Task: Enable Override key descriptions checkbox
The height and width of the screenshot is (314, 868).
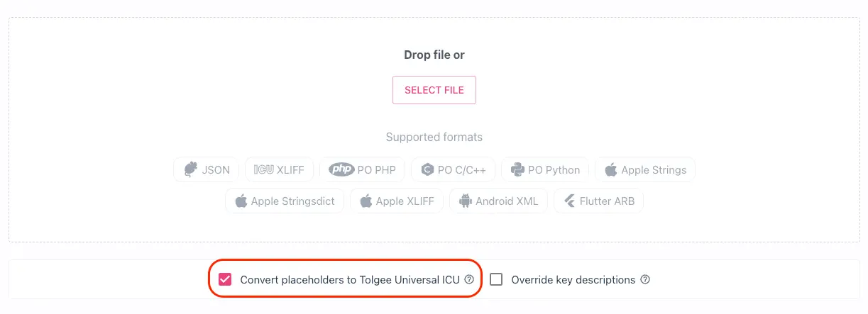Action: (496, 279)
